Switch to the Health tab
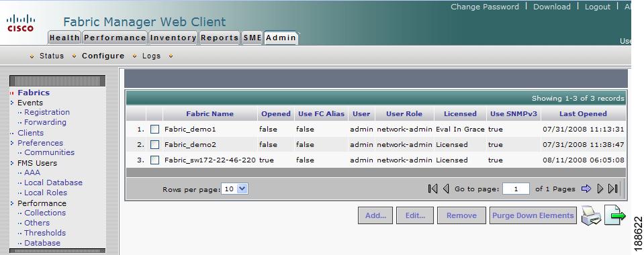 click(x=64, y=38)
